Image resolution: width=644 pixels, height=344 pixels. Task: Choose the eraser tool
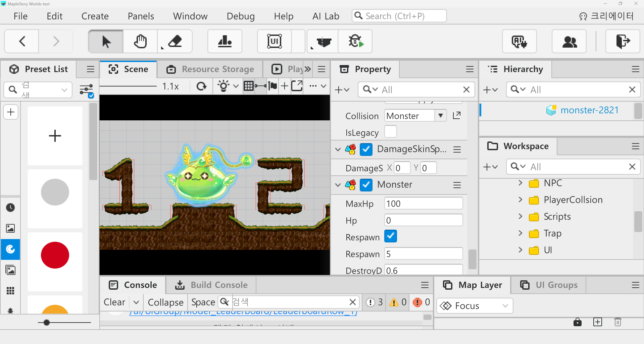175,41
